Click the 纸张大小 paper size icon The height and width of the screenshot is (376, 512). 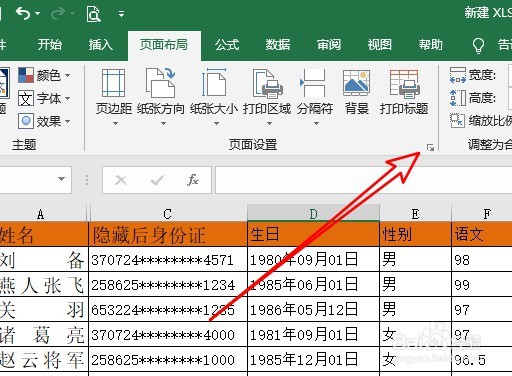coord(214,83)
